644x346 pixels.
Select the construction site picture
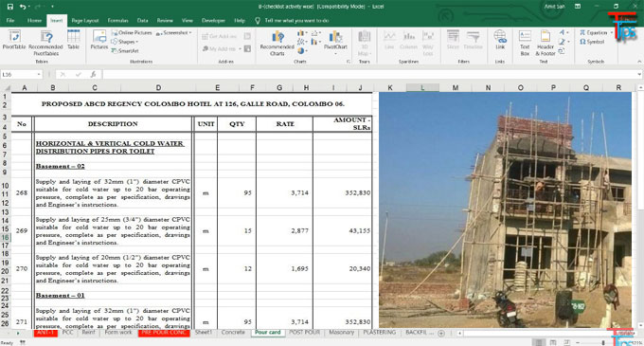point(505,209)
